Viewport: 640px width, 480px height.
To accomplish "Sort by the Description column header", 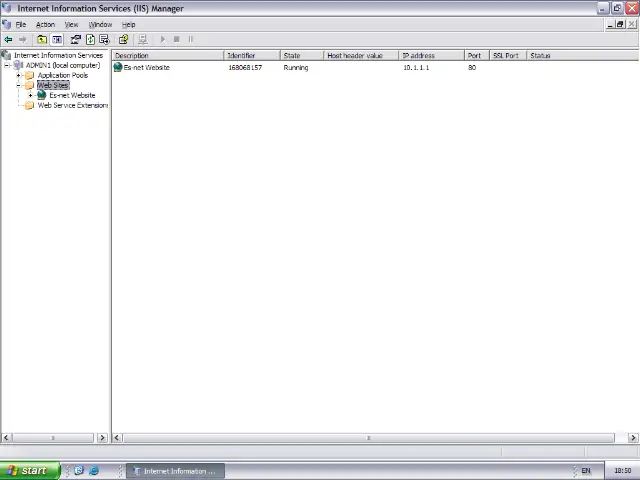I will pos(168,56).
